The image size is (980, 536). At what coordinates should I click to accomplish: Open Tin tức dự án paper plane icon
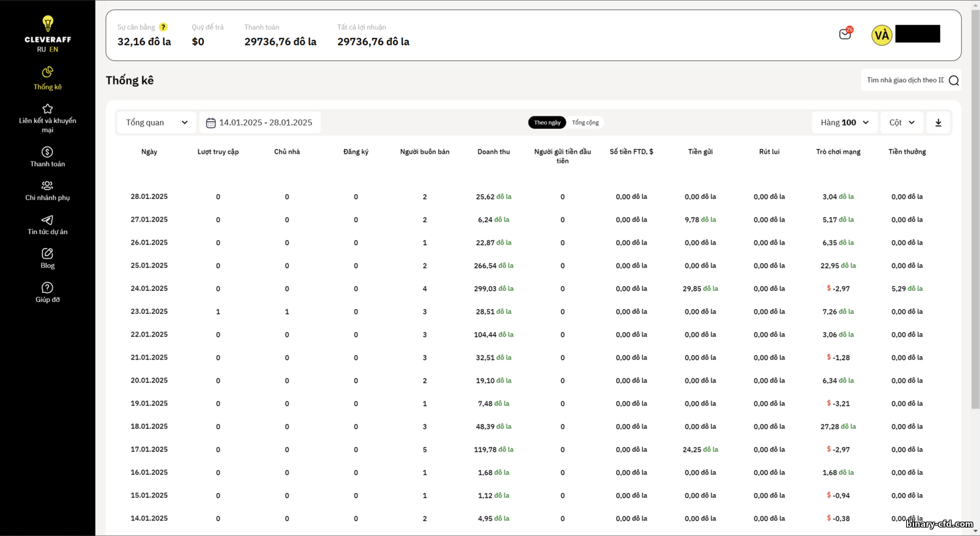click(x=47, y=220)
